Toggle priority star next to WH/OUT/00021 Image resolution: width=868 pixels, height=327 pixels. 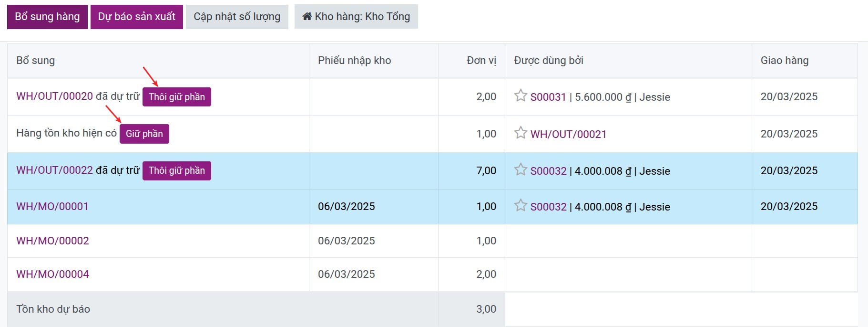[x=521, y=133]
